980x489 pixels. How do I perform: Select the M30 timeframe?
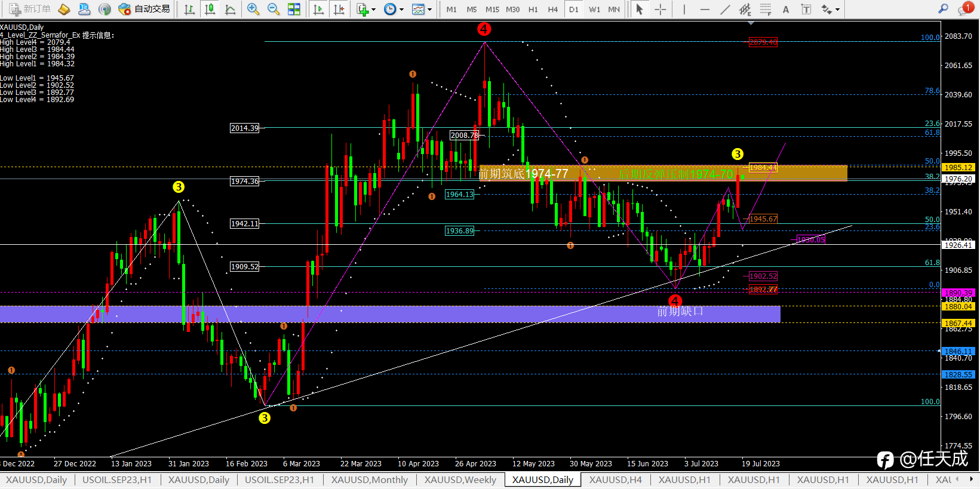[512, 10]
